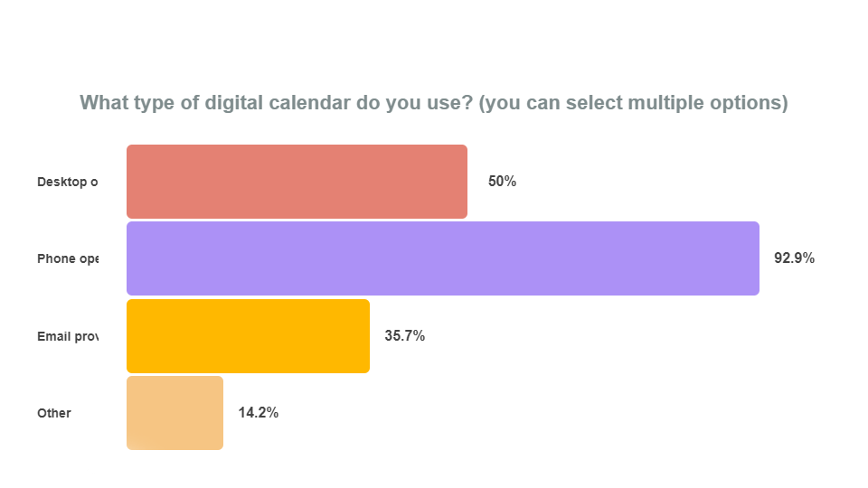Click the 50% value label
Viewport: 868px width, 488px height.
tap(502, 182)
